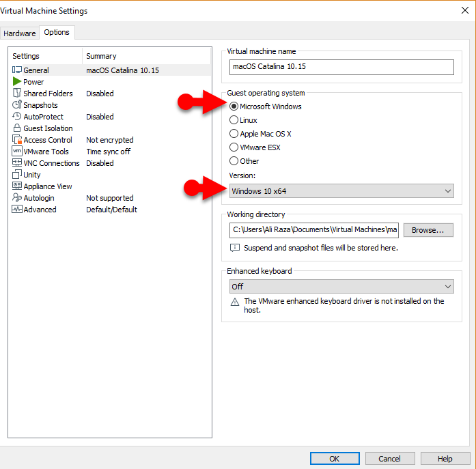Click the Cancel button

[x=389, y=459]
